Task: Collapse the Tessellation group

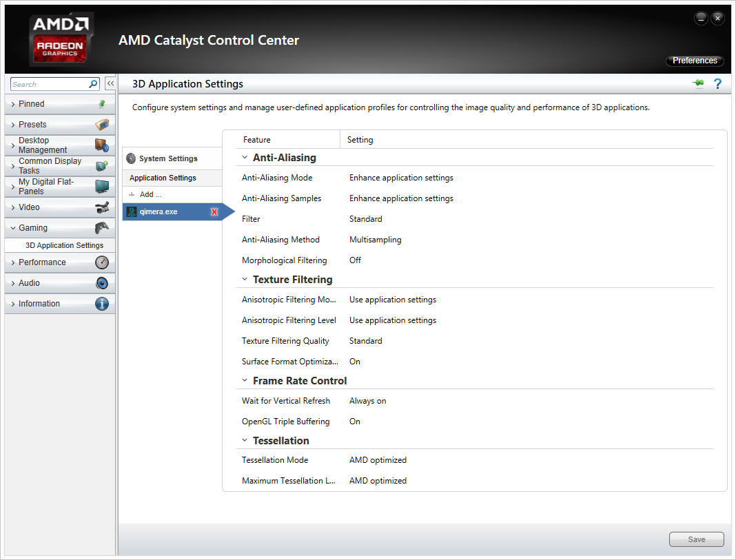Action: (x=245, y=440)
